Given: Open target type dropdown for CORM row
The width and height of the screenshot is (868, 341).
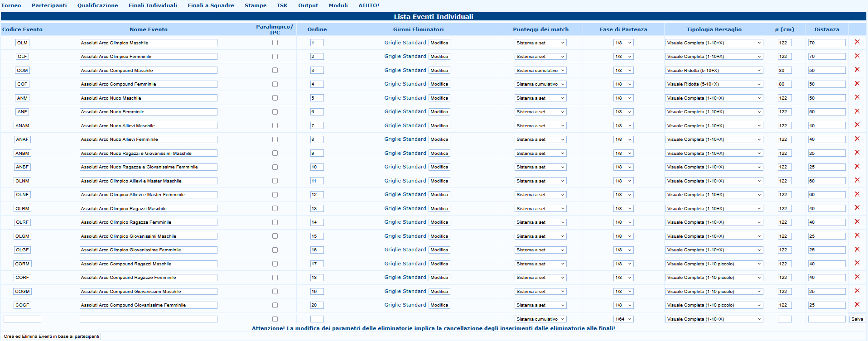Looking at the screenshot, I should click(x=714, y=264).
